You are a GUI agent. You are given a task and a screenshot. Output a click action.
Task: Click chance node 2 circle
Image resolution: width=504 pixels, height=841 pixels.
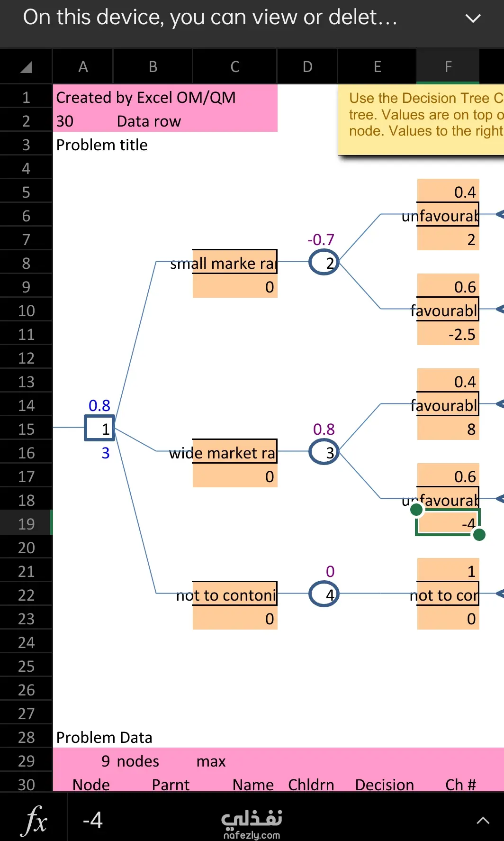point(324,262)
